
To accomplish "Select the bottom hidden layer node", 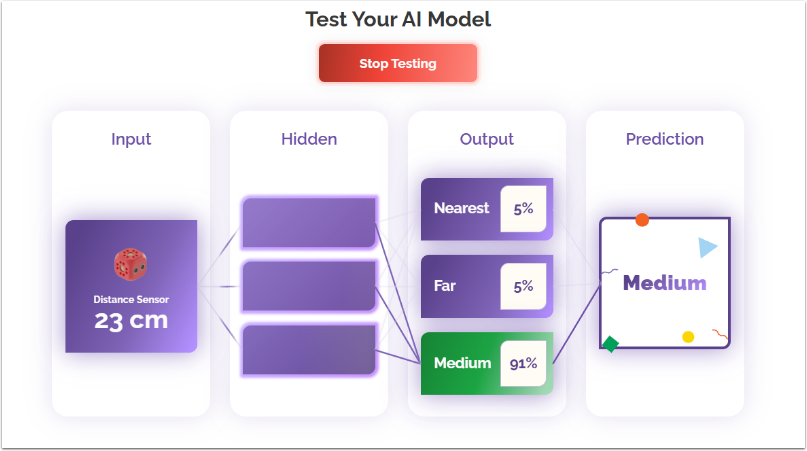I will [309, 349].
